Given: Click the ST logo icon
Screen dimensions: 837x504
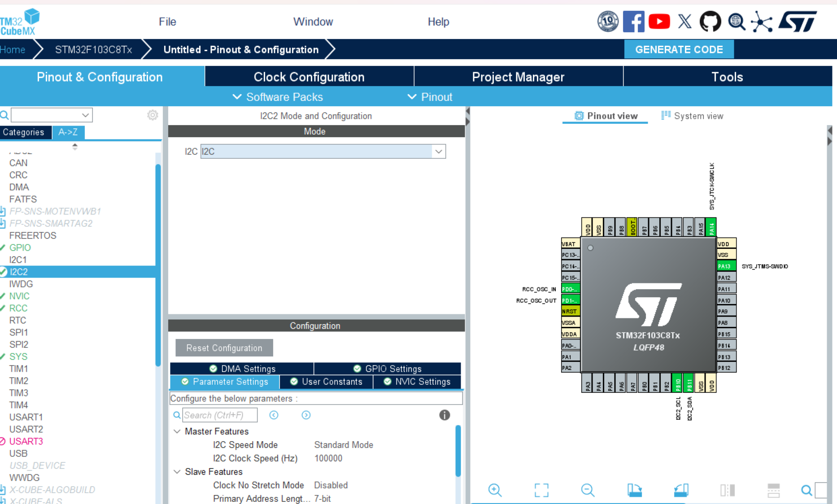Looking at the screenshot, I should (x=799, y=21).
